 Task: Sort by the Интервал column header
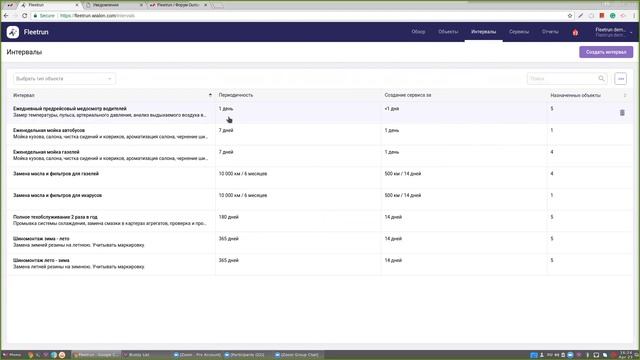24,95
